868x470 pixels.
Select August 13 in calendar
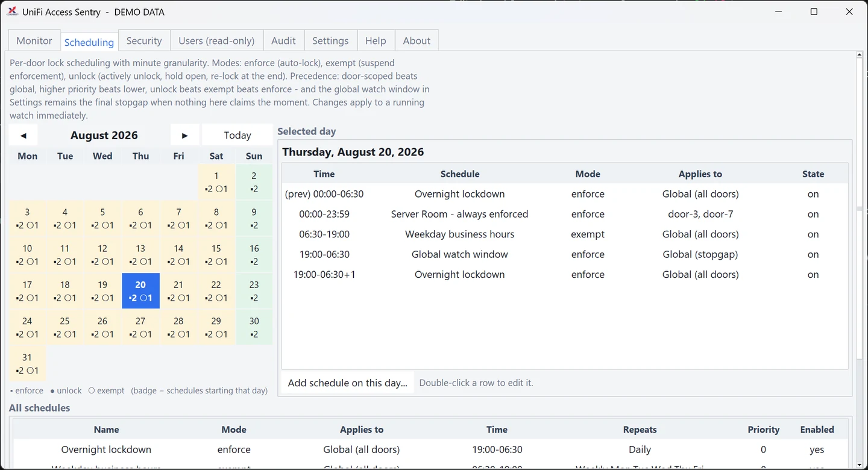tap(140, 254)
